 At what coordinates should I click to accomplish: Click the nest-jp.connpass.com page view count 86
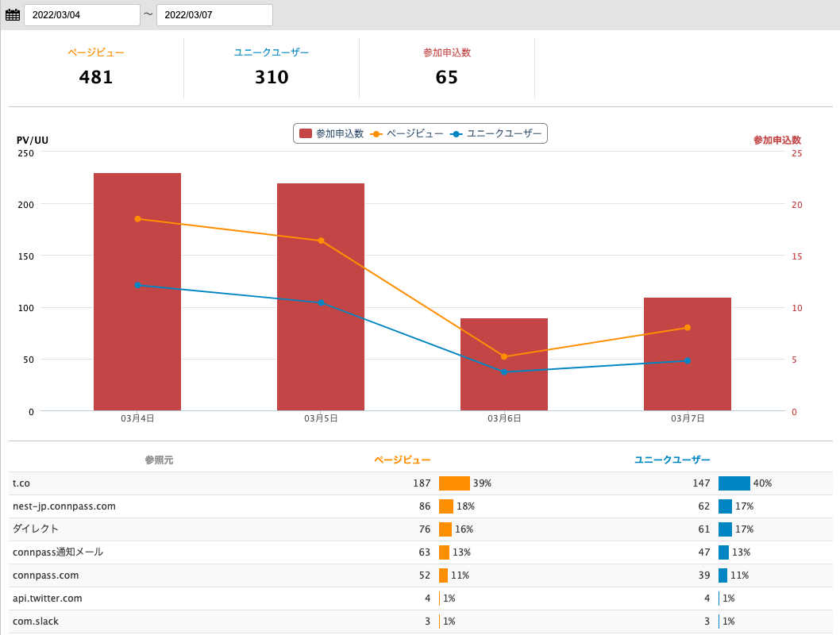coord(425,506)
